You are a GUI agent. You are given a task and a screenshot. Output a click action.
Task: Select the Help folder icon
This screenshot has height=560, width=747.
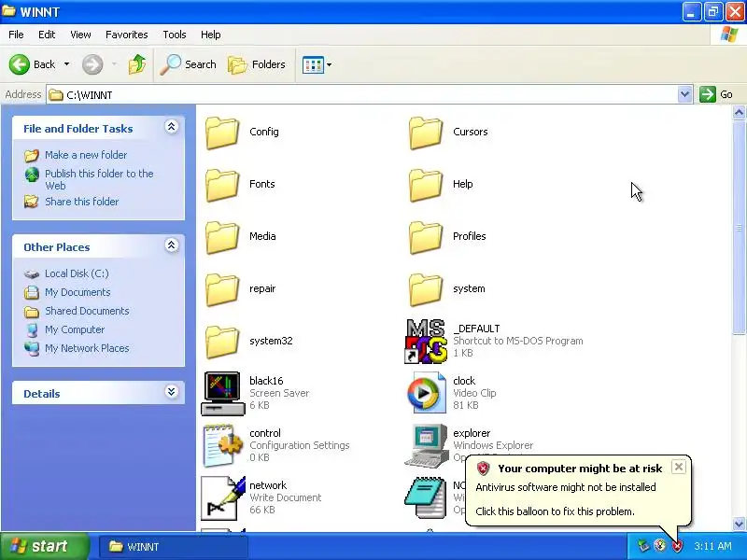click(426, 185)
